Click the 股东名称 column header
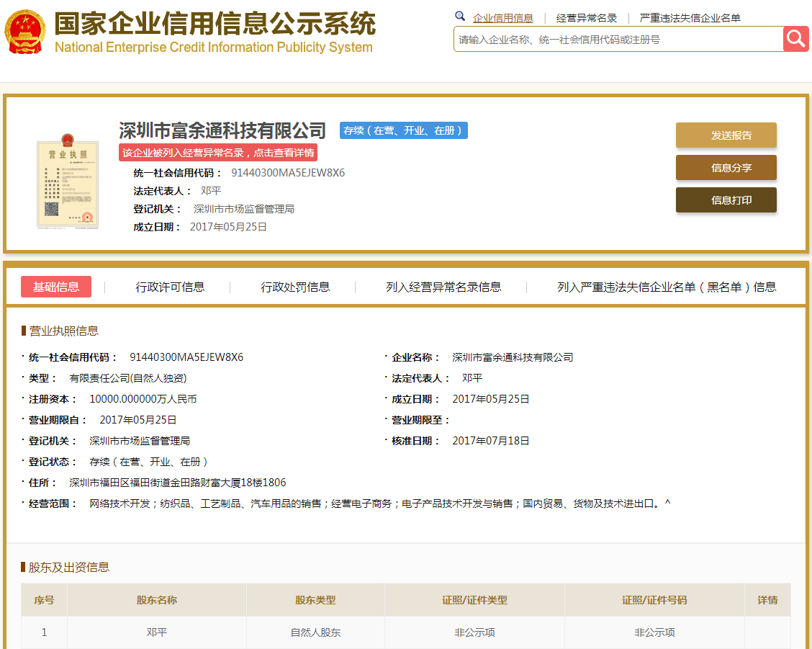812x649 pixels. point(157,600)
